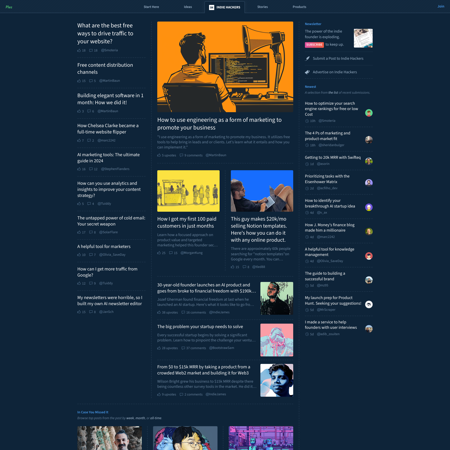Upvote the 30-year-old founder AI product story

[x=159, y=312]
